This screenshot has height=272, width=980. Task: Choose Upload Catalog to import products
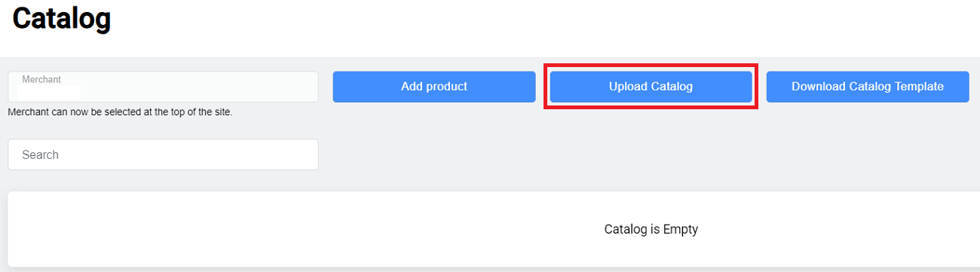tap(651, 87)
